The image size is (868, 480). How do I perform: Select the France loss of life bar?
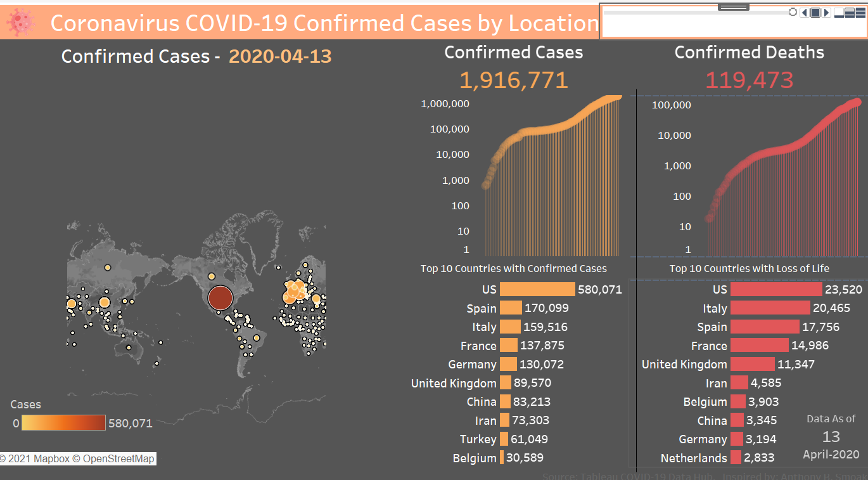pyautogui.click(x=760, y=346)
